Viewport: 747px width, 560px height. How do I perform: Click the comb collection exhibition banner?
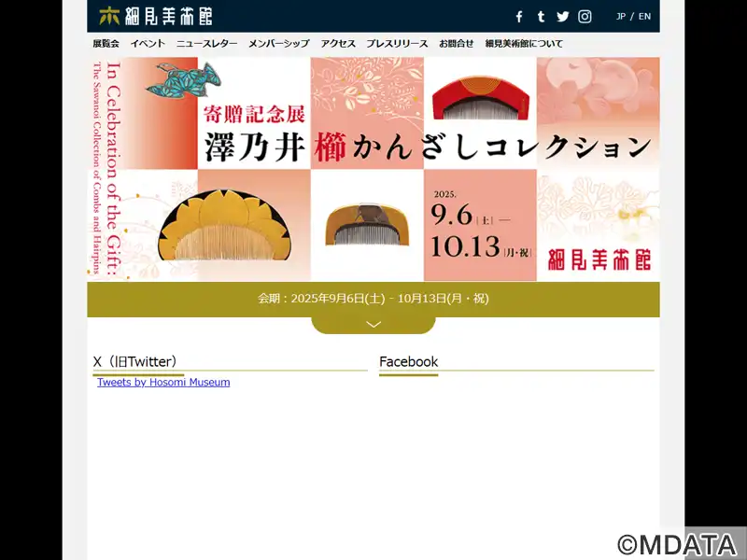(373, 169)
